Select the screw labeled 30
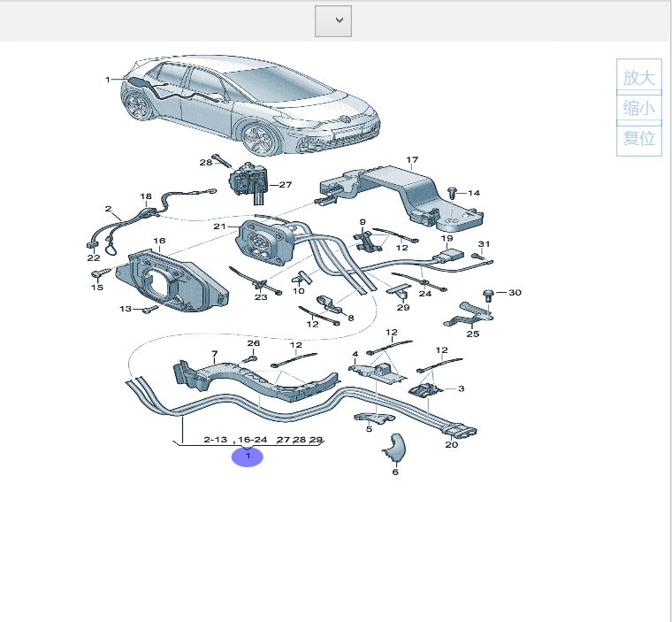Viewport: 672px width, 622px height. click(488, 294)
